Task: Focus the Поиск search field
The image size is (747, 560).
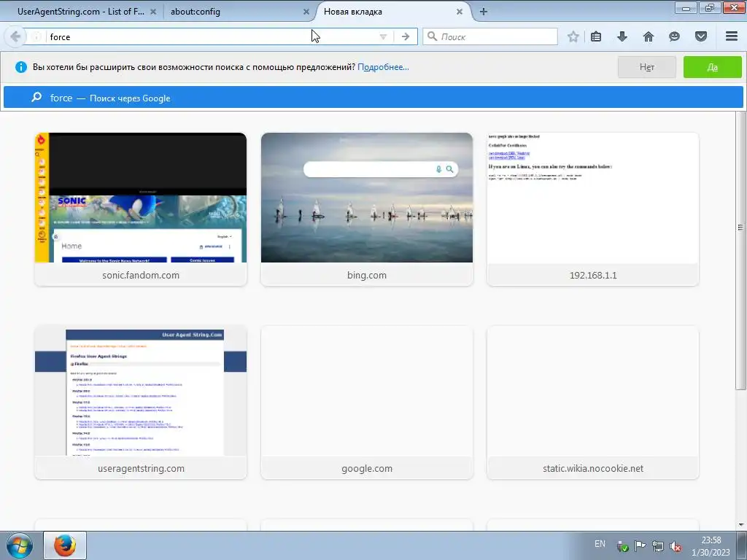Action: click(489, 36)
